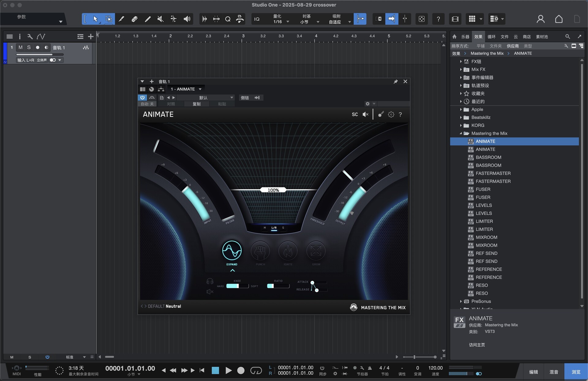Toggle the SC sidechain button in ANIMATE
Image resolution: width=588 pixels, height=381 pixels.
click(355, 114)
